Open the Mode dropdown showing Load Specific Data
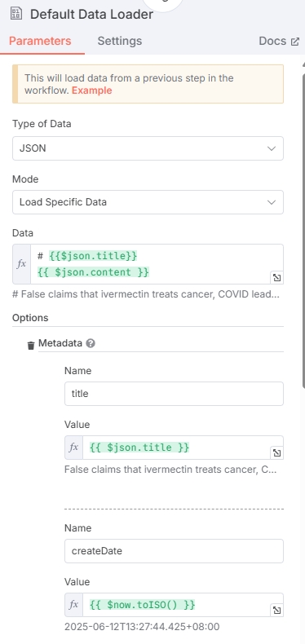 pyautogui.click(x=148, y=202)
